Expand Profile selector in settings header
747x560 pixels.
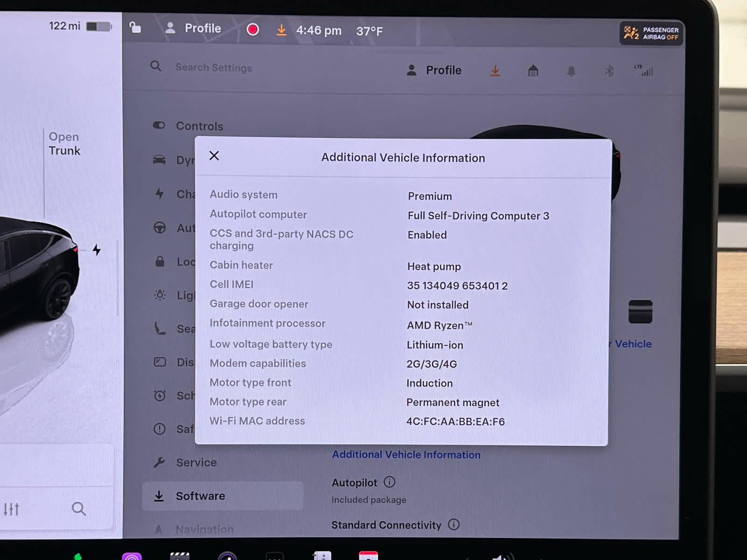434,70
